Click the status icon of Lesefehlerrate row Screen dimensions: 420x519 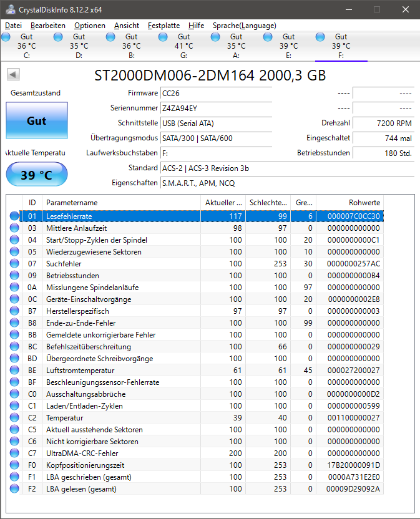(x=14, y=216)
